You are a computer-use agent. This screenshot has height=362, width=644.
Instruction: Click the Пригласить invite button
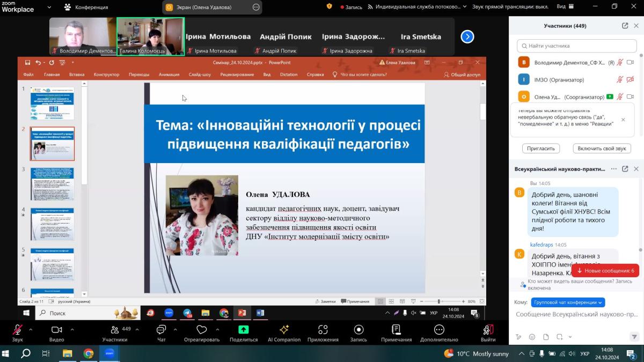coord(540,149)
